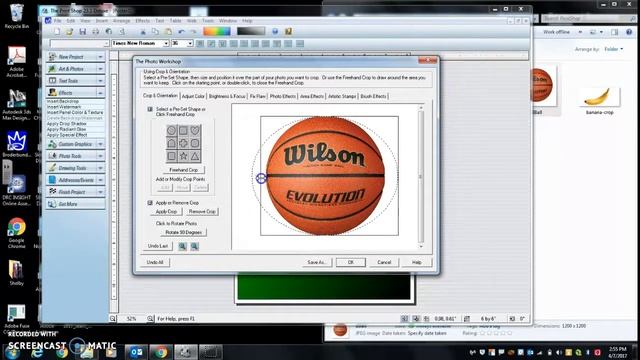Click the Cut scissors toolbar icon
Viewport: 640px width, 360px height.
(x=143, y=31)
